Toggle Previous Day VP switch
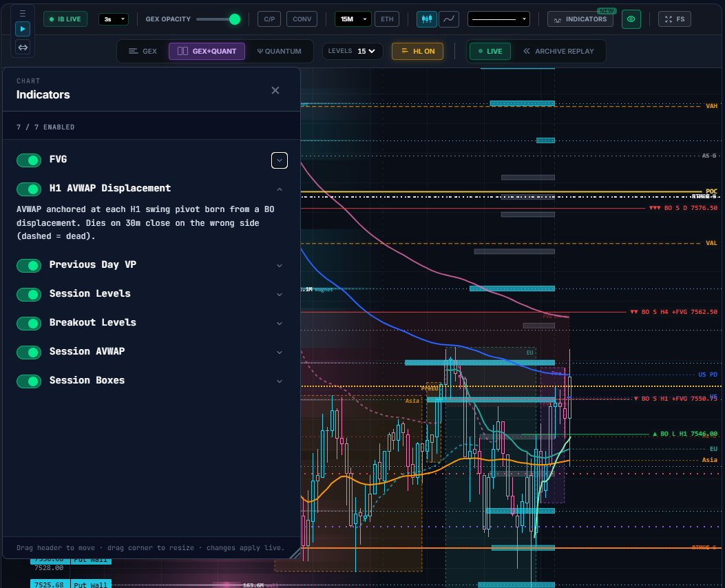 (x=29, y=266)
